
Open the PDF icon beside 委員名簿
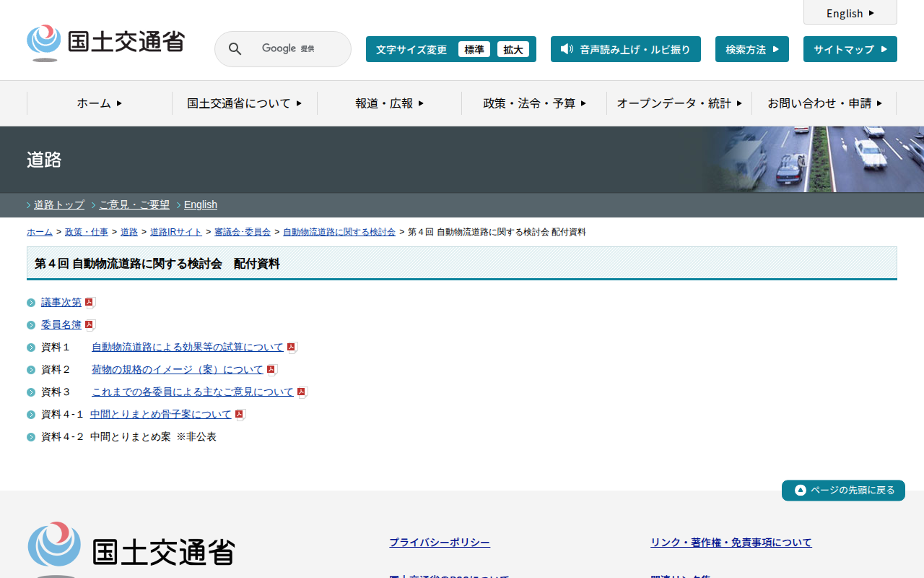90,325
